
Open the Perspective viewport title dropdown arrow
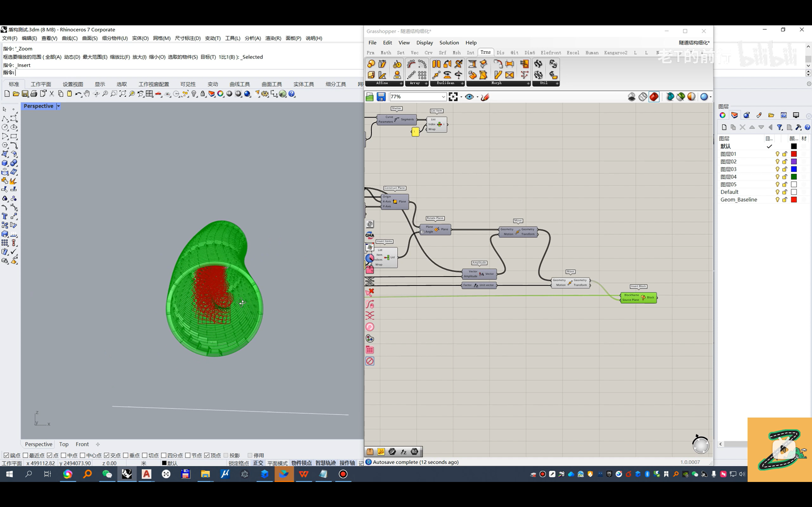[58, 106]
